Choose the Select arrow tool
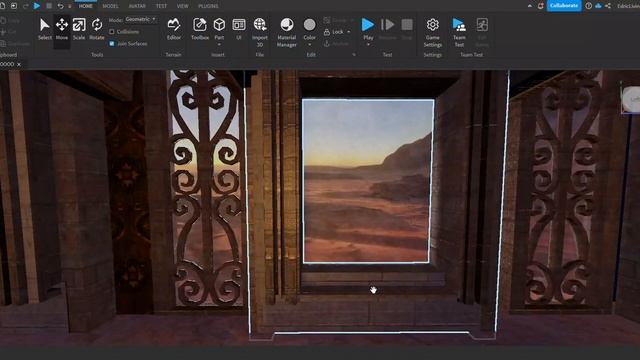The image size is (640, 360). [x=44, y=29]
